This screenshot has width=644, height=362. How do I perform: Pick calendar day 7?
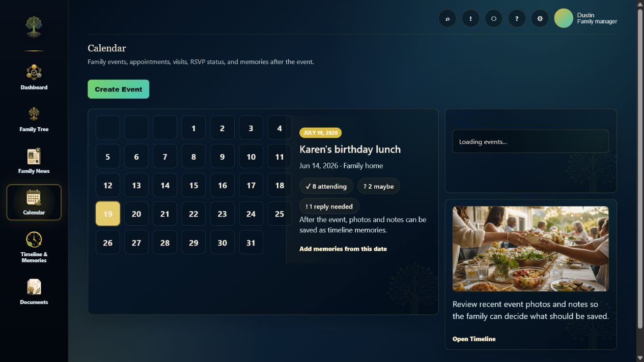click(x=165, y=157)
